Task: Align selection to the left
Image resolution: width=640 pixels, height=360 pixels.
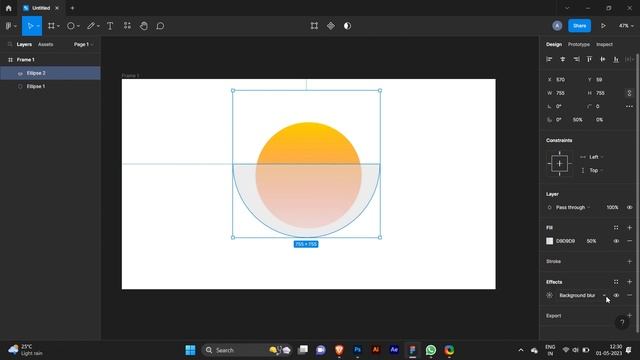Action: pos(549,59)
